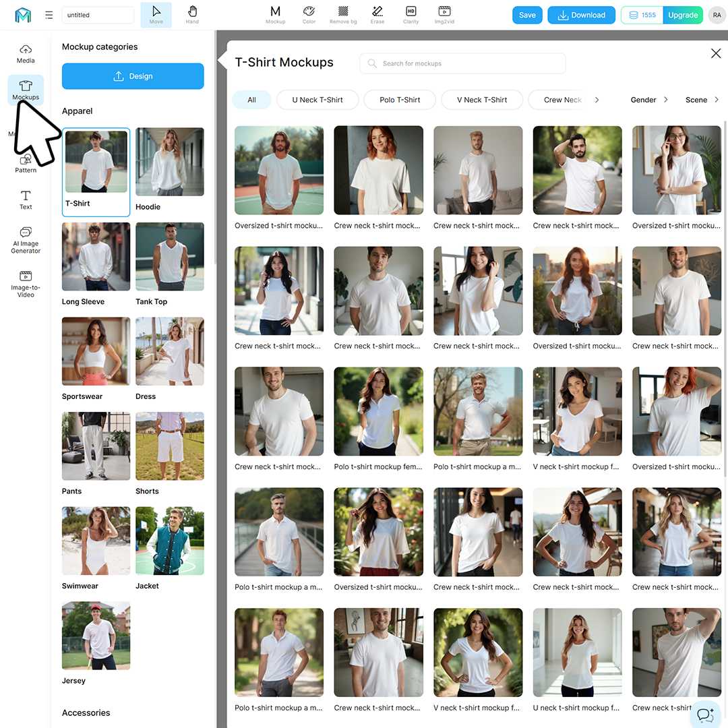Screen dimensions: 728x728
Task: Click the Download button
Action: pyautogui.click(x=581, y=15)
